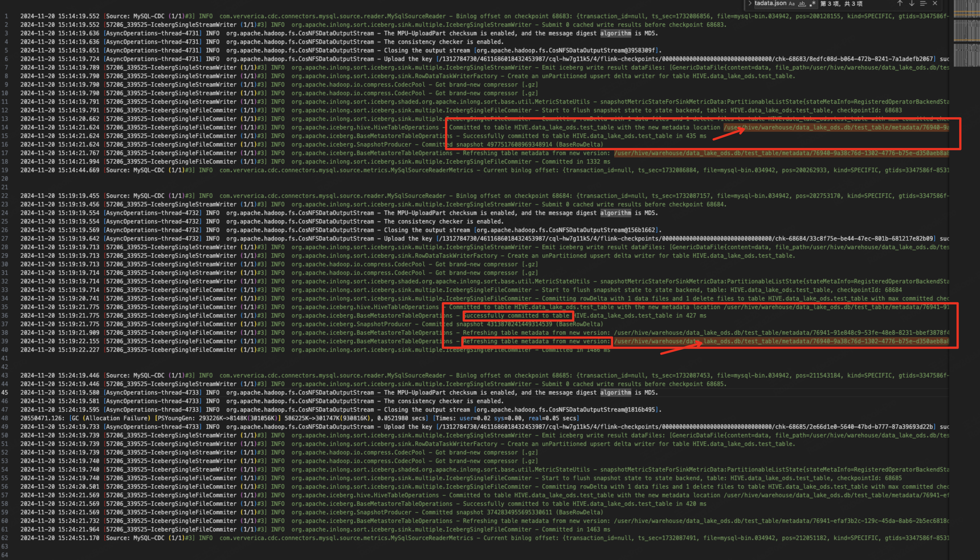The height and width of the screenshot is (560, 980).
Task: Click Committed snapshot 4313870241449314539 text
Action: point(487,324)
